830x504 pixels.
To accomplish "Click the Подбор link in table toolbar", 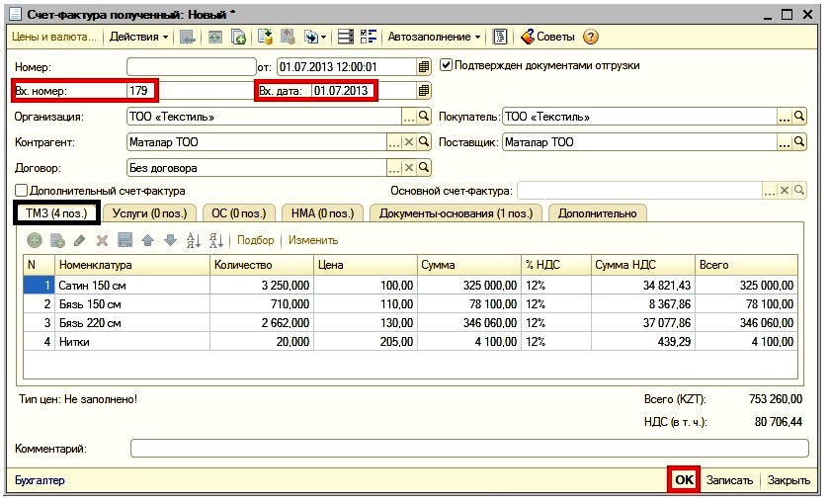I will click(255, 240).
